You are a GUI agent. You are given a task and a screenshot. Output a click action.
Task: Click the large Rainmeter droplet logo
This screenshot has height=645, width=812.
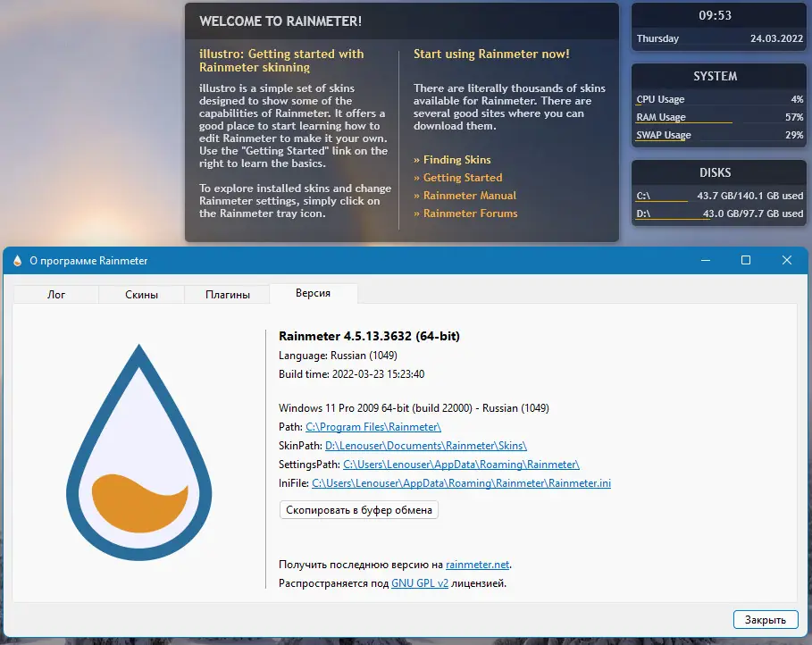pyautogui.click(x=138, y=452)
